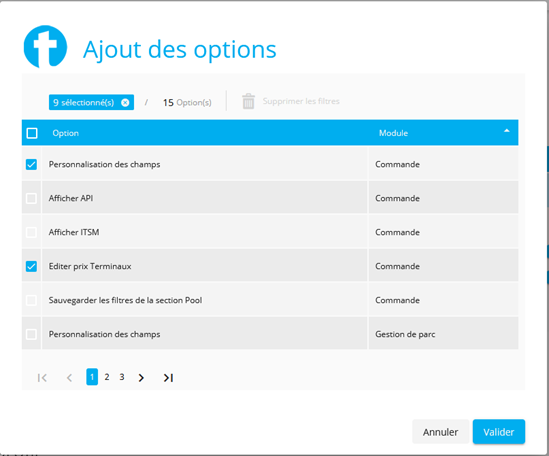Enable the Afficher API checkbox
The width and height of the screenshot is (549, 456).
pos(31,198)
